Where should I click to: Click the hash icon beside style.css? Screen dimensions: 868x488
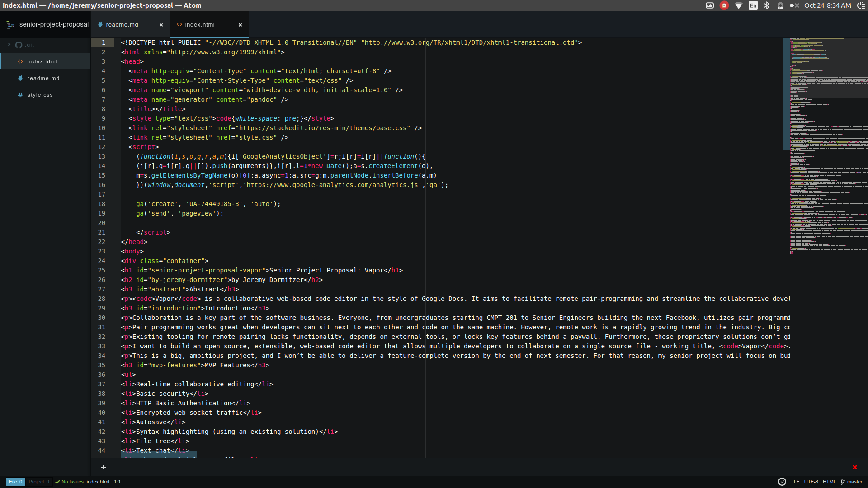coord(20,95)
